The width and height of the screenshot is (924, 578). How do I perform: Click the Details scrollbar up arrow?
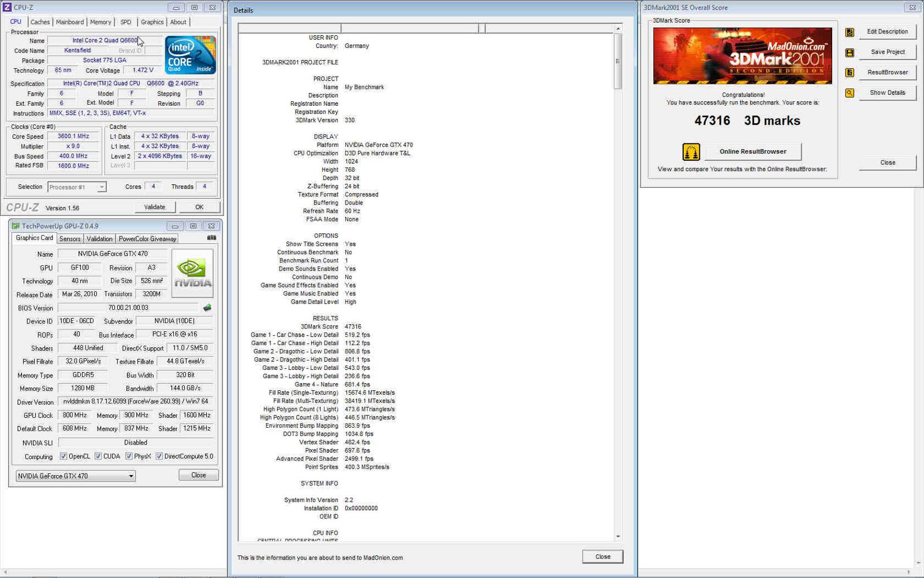617,28
